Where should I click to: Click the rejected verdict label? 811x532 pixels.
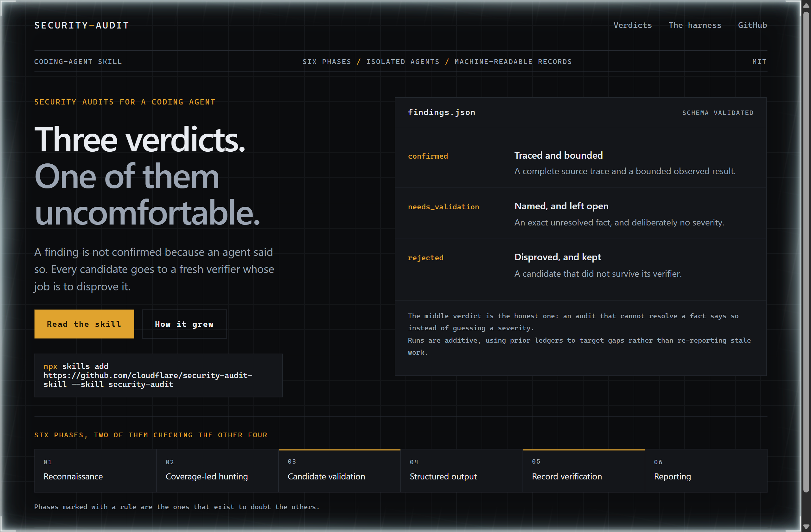pyautogui.click(x=426, y=258)
